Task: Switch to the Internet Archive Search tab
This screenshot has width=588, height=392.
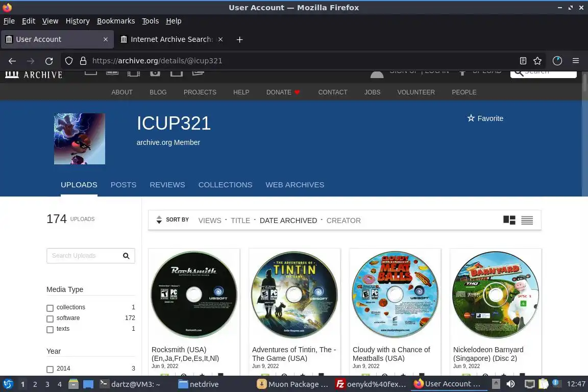Action: coord(171,39)
